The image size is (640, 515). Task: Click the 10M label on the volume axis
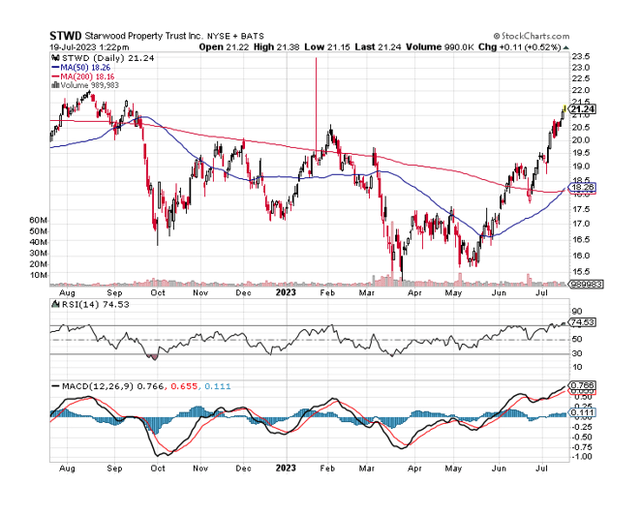tap(38, 275)
